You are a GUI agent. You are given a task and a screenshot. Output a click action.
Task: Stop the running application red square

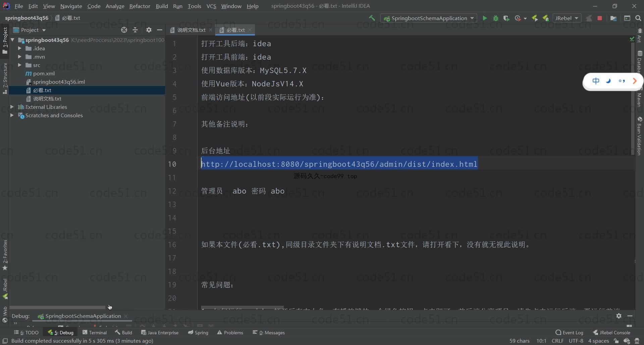(600, 18)
